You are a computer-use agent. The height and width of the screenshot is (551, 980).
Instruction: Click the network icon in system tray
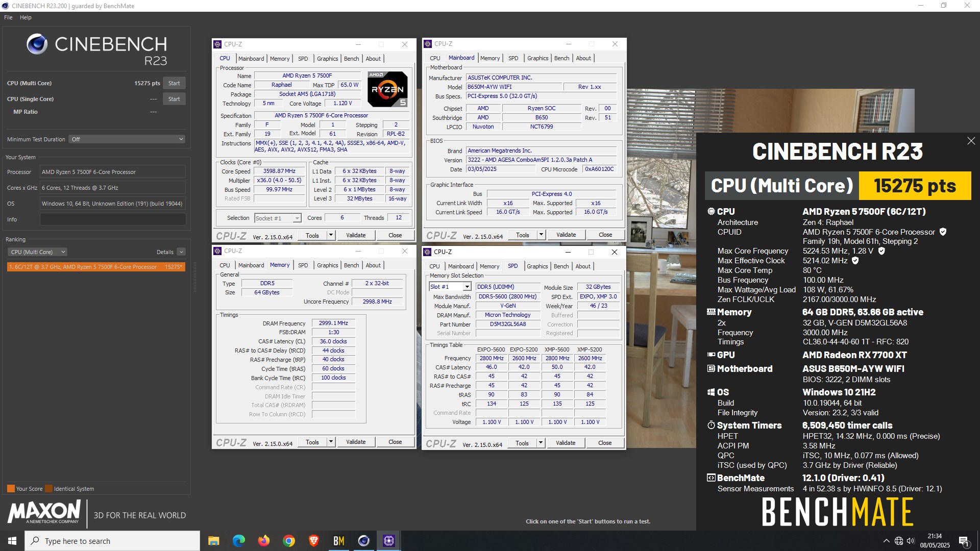tap(898, 541)
